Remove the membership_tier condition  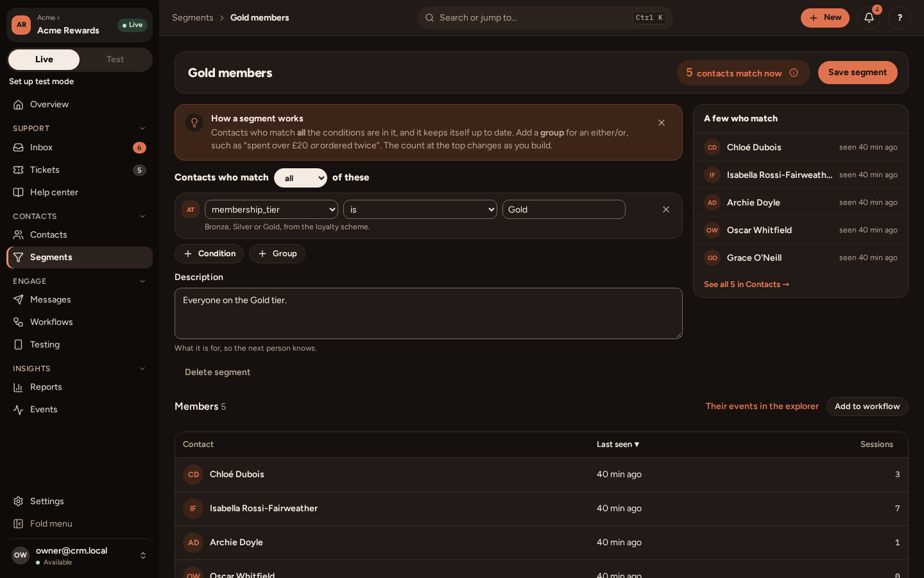coord(666,209)
